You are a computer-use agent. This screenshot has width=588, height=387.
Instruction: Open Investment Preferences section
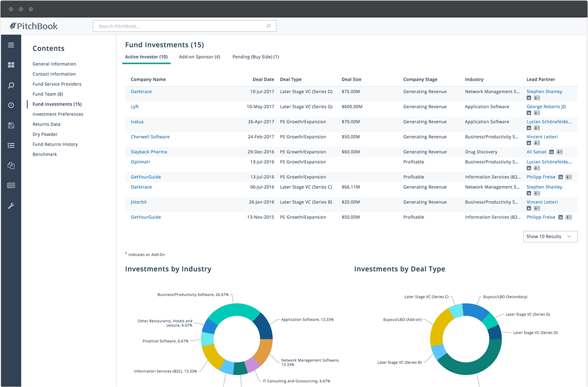[58, 114]
